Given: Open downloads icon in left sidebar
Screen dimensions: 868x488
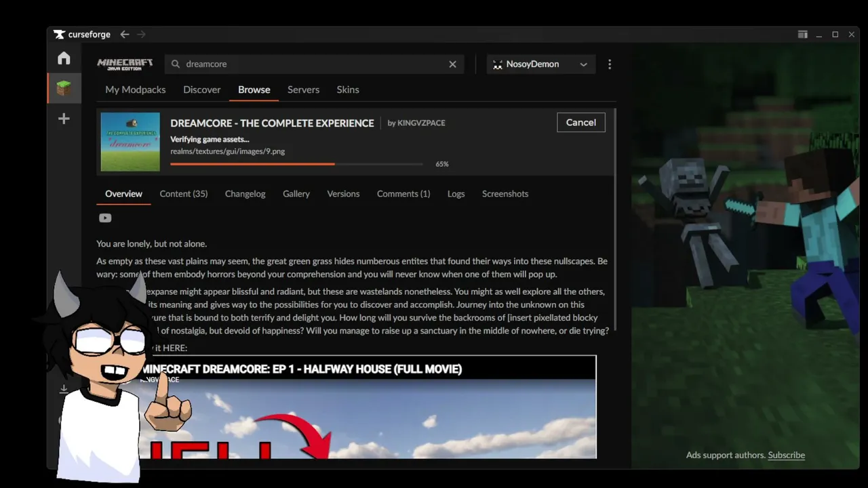Looking at the screenshot, I should tap(64, 389).
